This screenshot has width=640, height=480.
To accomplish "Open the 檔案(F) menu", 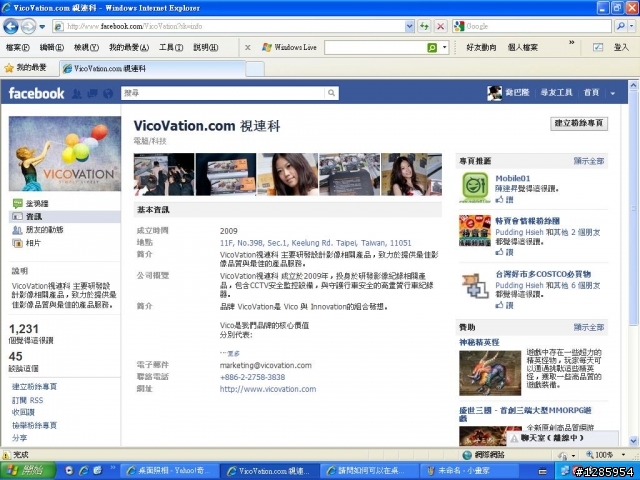I will (18, 47).
